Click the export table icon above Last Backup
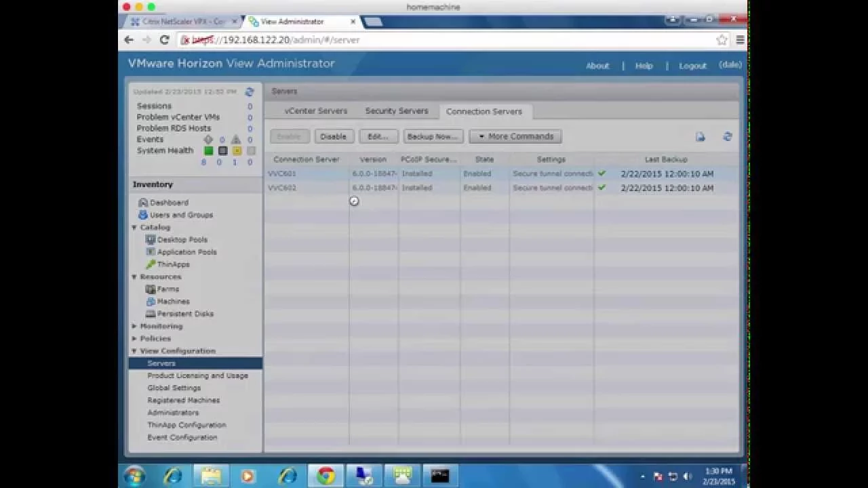This screenshot has height=488, width=868. (x=701, y=137)
